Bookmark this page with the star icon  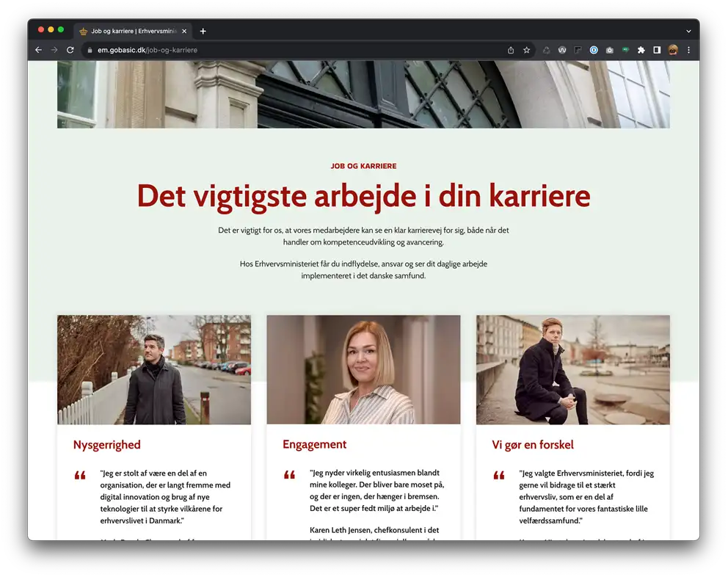pos(526,50)
